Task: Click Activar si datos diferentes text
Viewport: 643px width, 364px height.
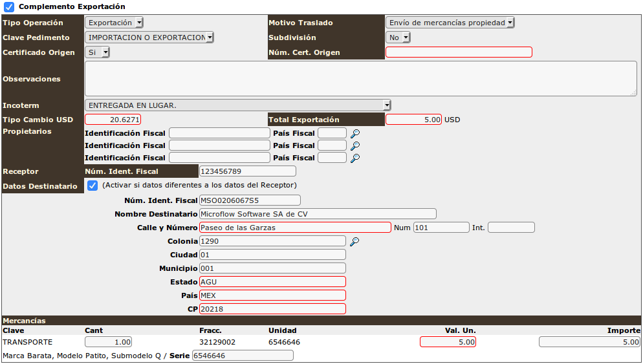Action: (199, 186)
